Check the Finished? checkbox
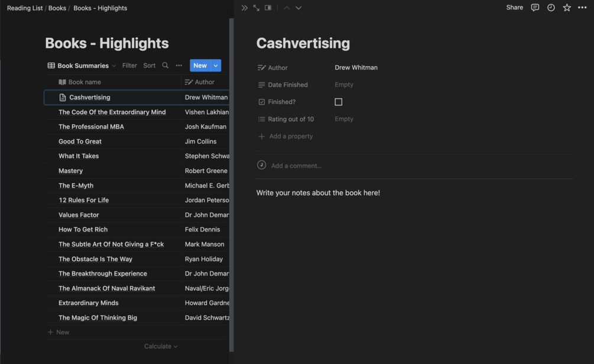This screenshot has width=594, height=364. pyautogui.click(x=339, y=102)
